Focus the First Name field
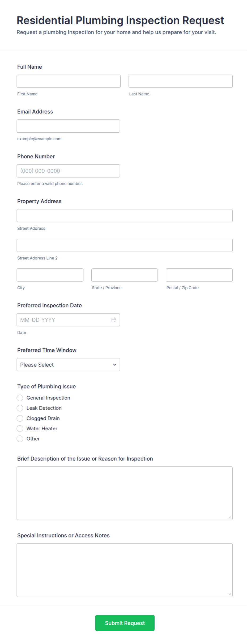 coord(69,81)
